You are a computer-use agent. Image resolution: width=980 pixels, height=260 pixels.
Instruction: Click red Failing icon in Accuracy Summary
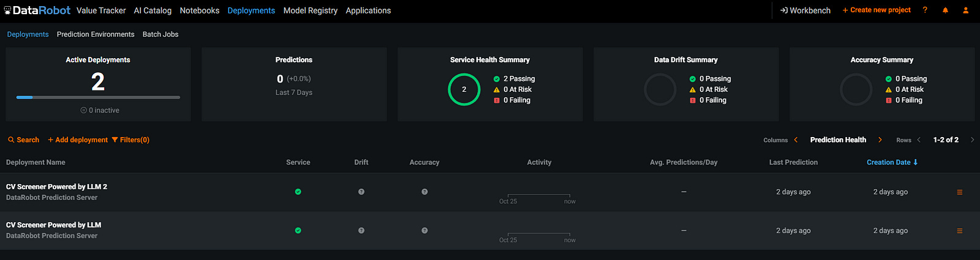pyautogui.click(x=889, y=100)
